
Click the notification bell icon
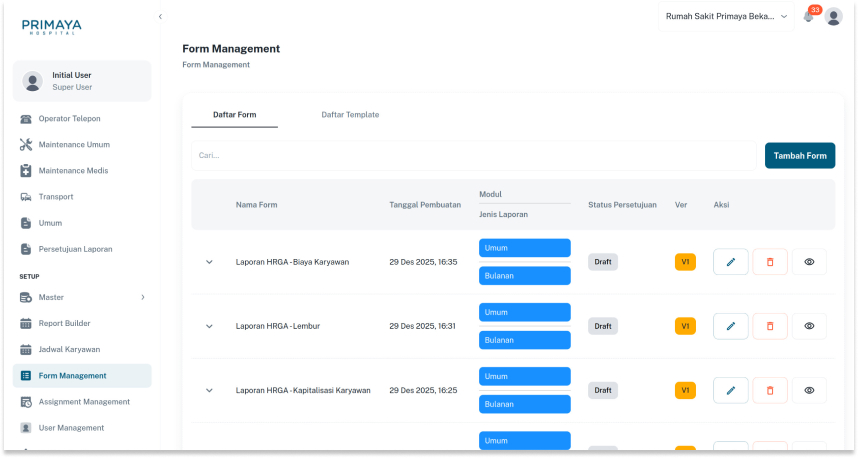tap(808, 17)
